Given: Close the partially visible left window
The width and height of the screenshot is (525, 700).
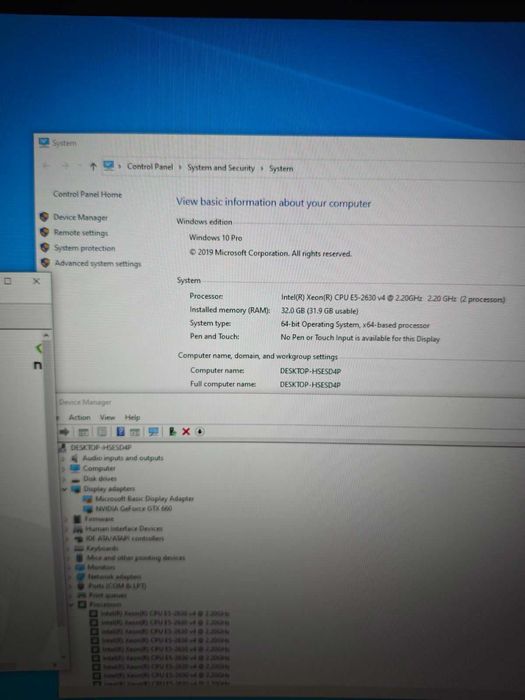Looking at the screenshot, I should pyautogui.click(x=37, y=281).
